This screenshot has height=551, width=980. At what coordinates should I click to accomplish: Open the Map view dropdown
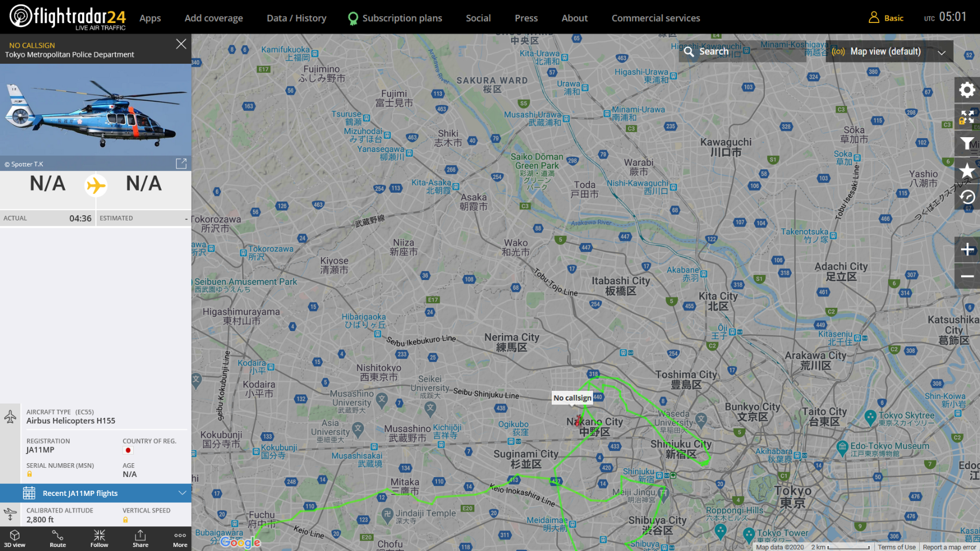click(889, 52)
